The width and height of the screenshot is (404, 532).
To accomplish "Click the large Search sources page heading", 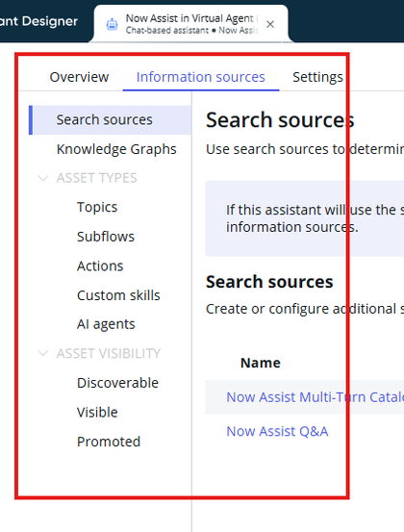I will click(x=280, y=120).
